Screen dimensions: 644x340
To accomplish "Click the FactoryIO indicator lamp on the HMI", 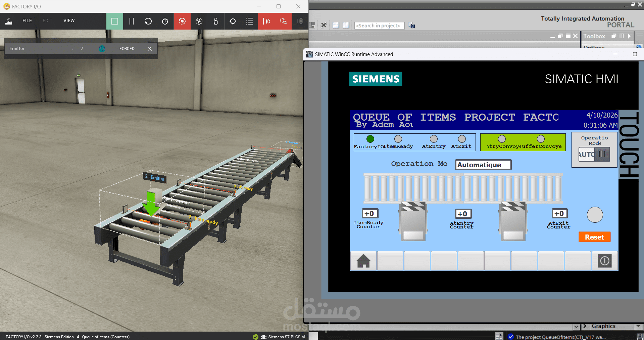I will pyautogui.click(x=370, y=139).
